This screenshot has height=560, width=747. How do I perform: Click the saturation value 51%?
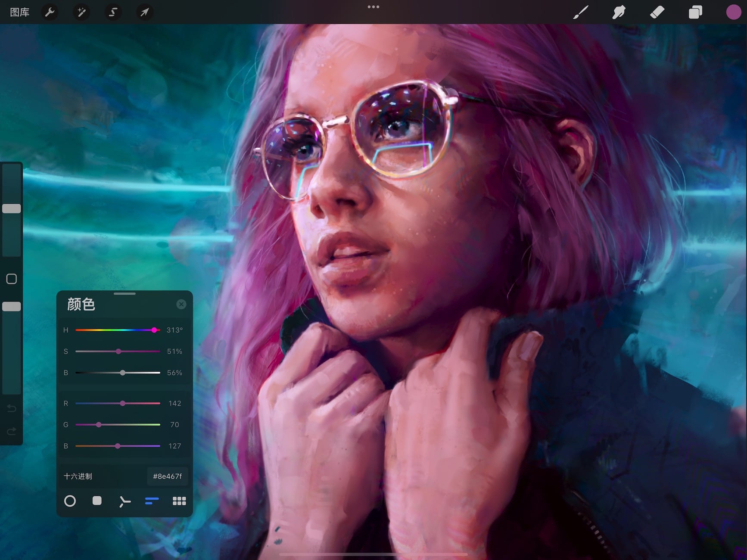tap(174, 352)
